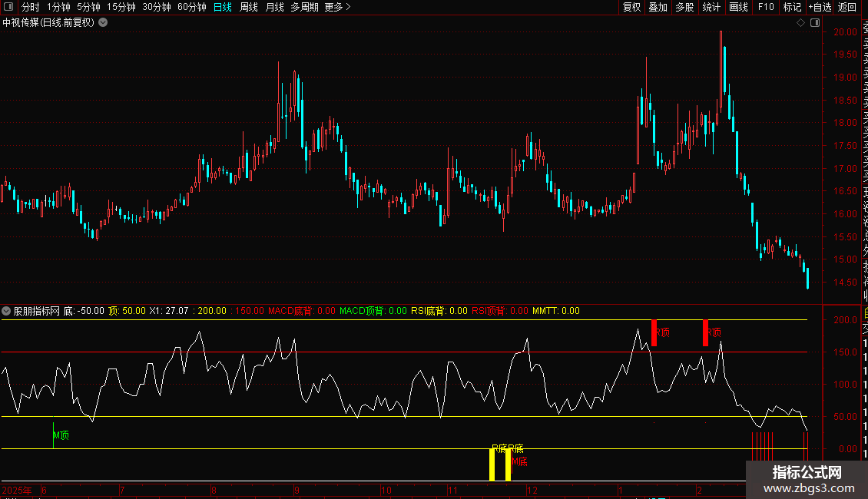Switch to 60分钟 period
The image size is (868, 499).
(192, 7)
